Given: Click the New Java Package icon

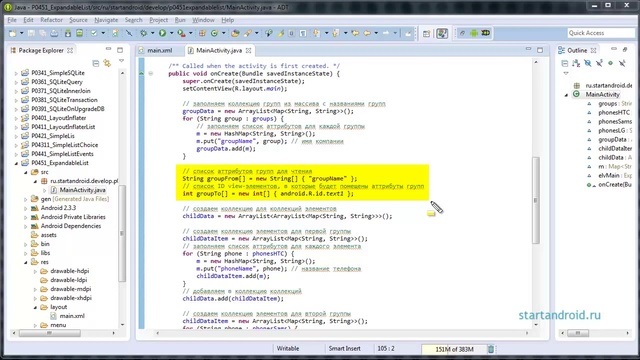Looking at the screenshot, I should click(x=202, y=33).
